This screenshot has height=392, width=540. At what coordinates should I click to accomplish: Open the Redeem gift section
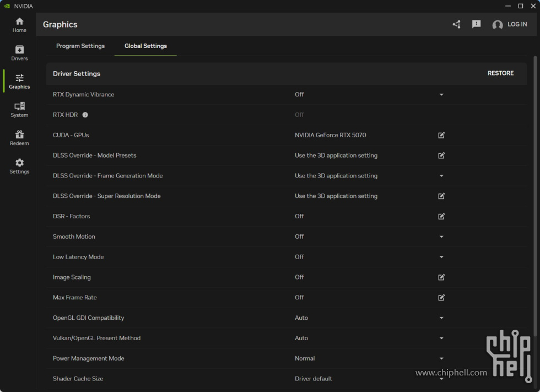(x=19, y=138)
